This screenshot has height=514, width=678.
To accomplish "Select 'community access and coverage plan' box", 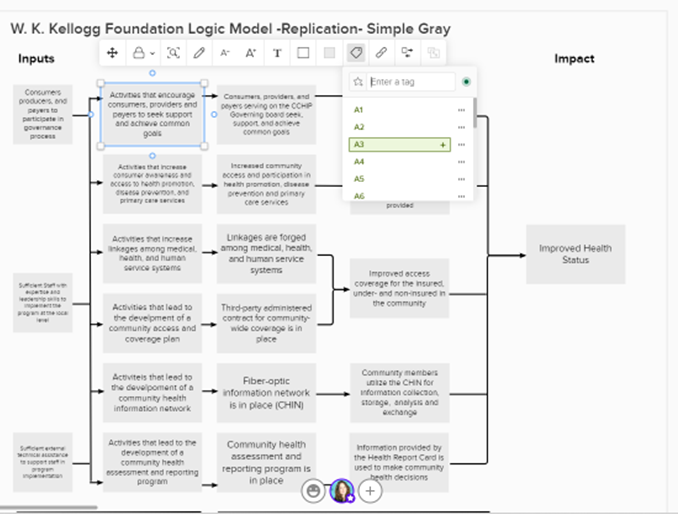I will [x=152, y=323].
